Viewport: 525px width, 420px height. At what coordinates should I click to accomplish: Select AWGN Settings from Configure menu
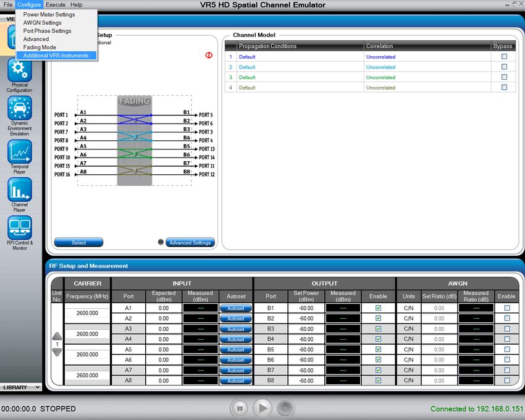57,22
